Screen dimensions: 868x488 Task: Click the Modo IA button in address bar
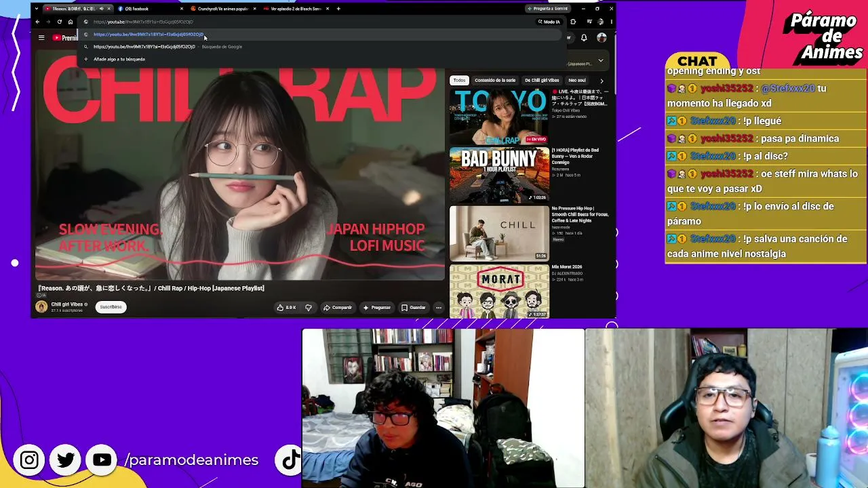(x=549, y=22)
